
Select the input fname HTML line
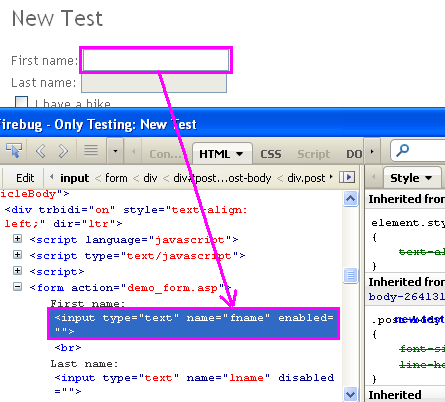pyautogui.click(x=193, y=324)
